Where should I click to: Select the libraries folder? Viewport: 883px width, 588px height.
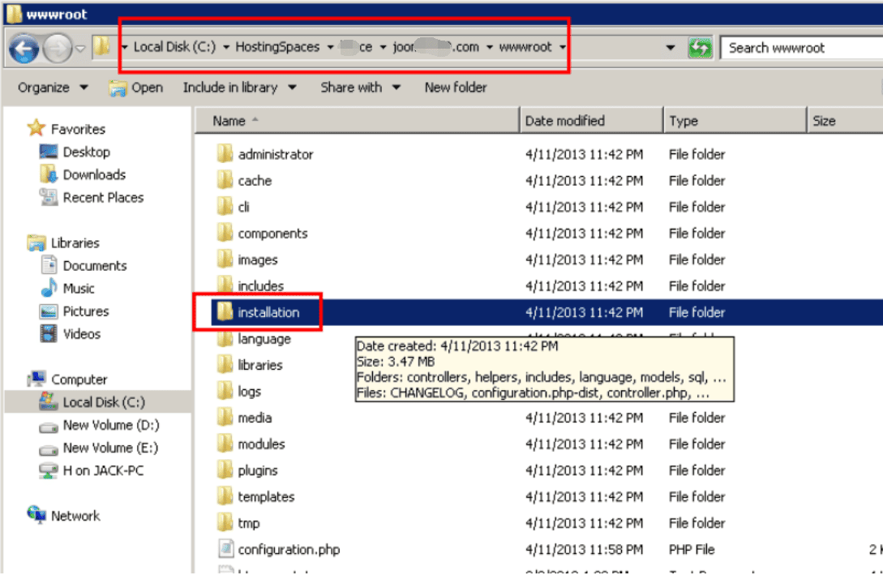[x=250, y=365]
